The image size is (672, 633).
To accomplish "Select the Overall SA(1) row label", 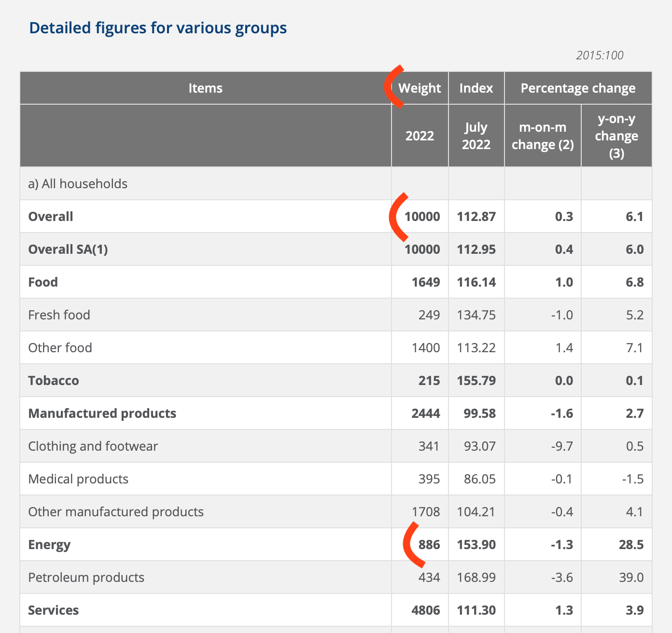I will point(68,249).
